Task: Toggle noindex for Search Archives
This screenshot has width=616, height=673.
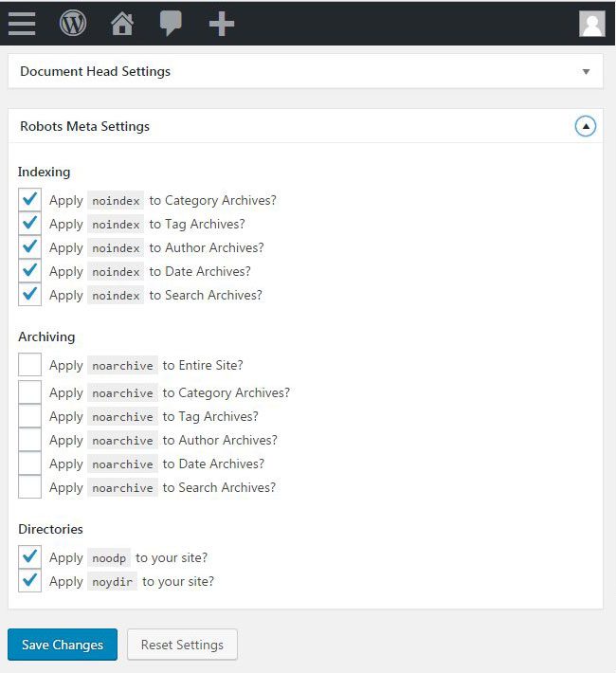Action: pyautogui.click(x=29, y=295)
